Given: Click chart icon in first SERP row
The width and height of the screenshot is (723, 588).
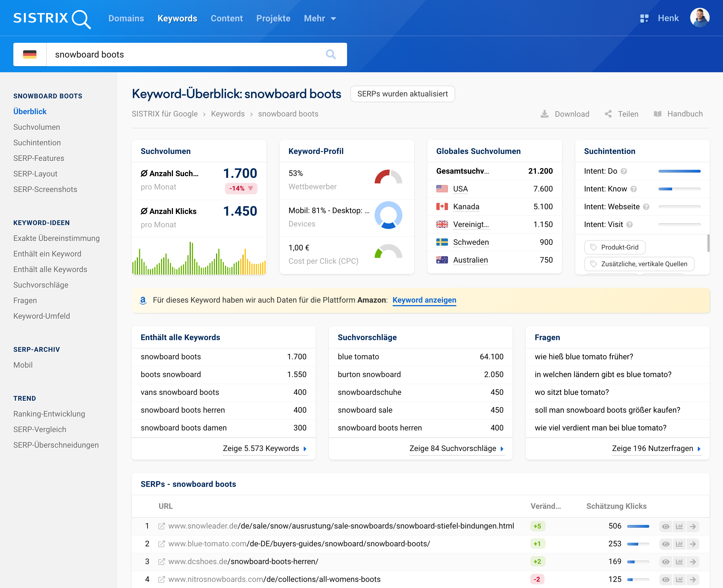Looking at the screenshot, I should (x=679, y=526).
